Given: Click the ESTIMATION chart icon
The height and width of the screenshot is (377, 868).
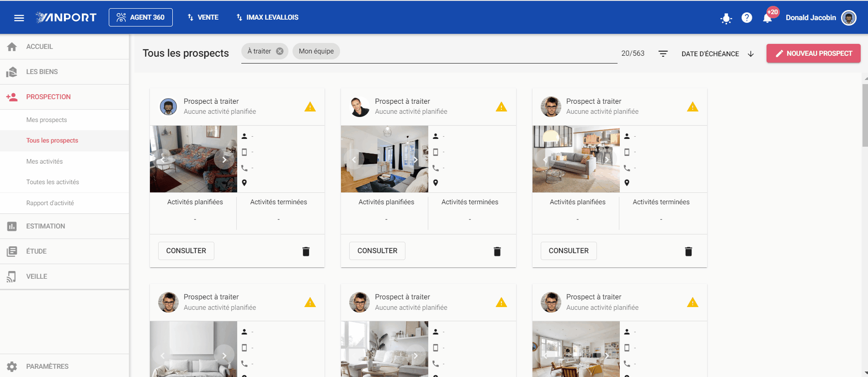Looking at the screenshot, I should [12, 226].
